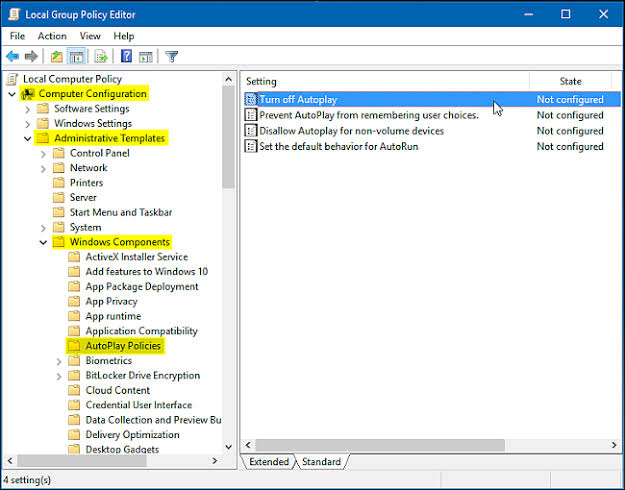
Task: Collapse the Computer Configuration node
Action: pyautogui.click(x=11, y=94)
